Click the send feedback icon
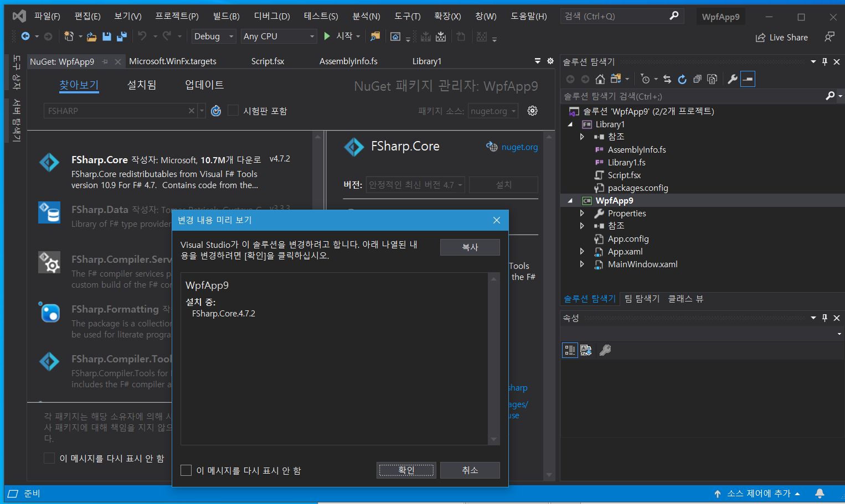This screenshot has height=504, width=845. point(829,37)
